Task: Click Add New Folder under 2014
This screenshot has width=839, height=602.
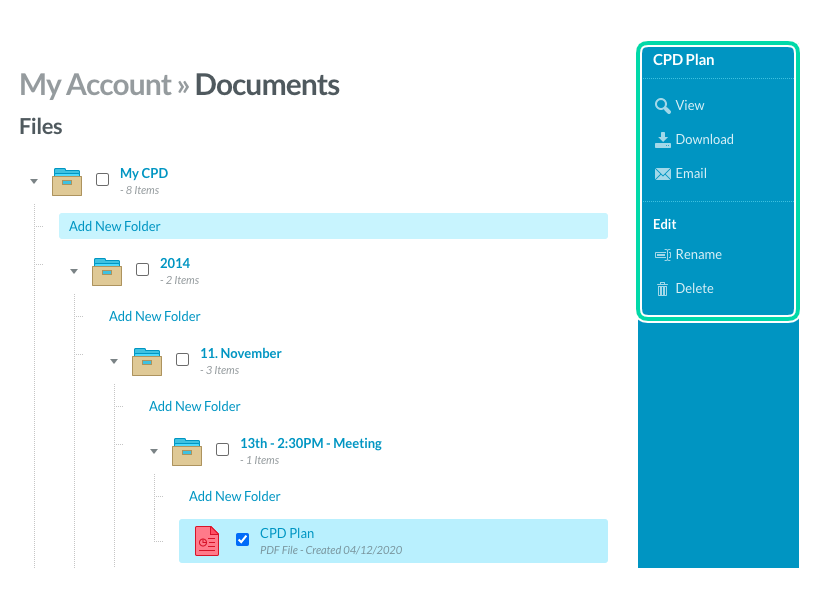Action: (155, 316)
